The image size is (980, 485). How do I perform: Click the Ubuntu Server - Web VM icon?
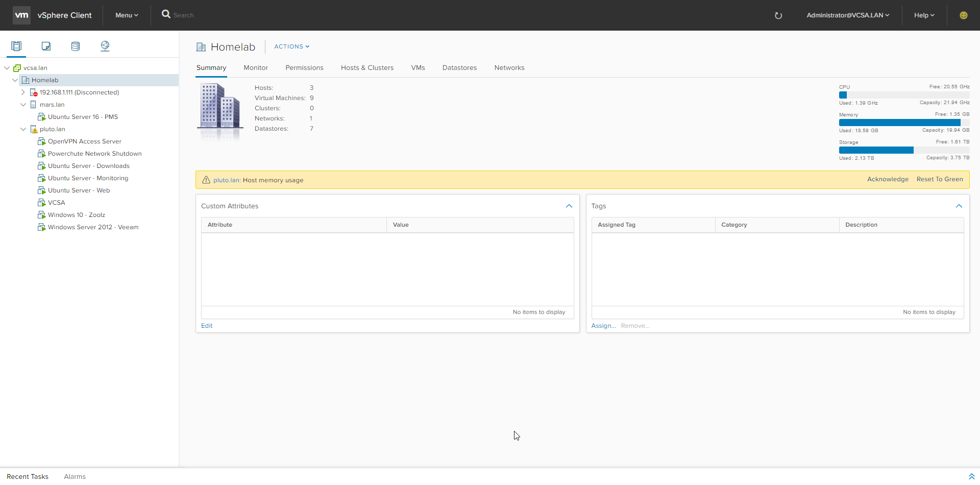[42, 190]
